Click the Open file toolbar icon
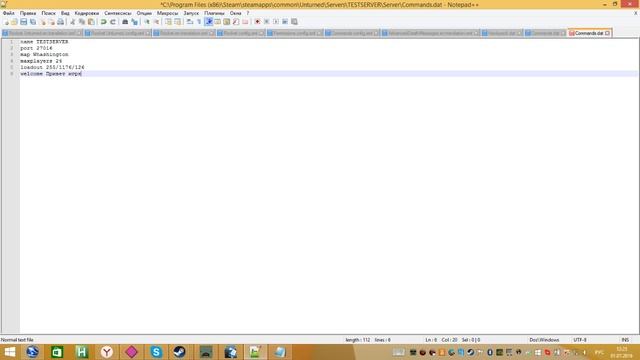Screen dimensions: 640x360 click(14, 22)
